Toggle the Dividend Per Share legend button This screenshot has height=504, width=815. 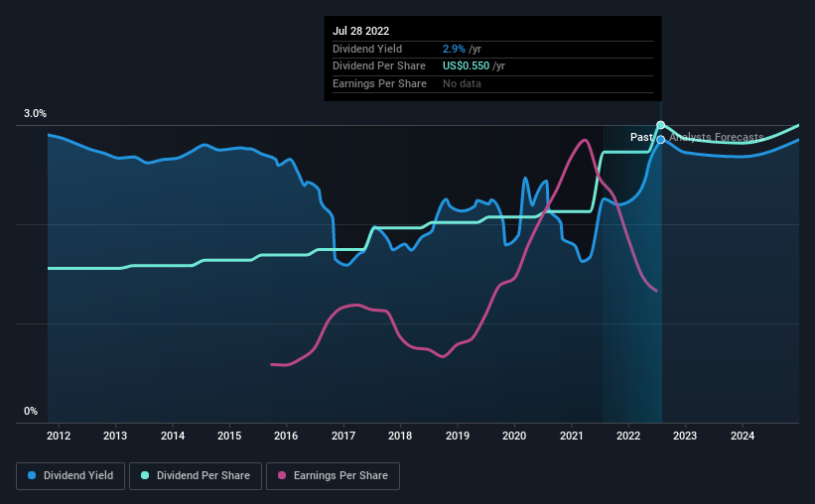[x=196, y=476]
